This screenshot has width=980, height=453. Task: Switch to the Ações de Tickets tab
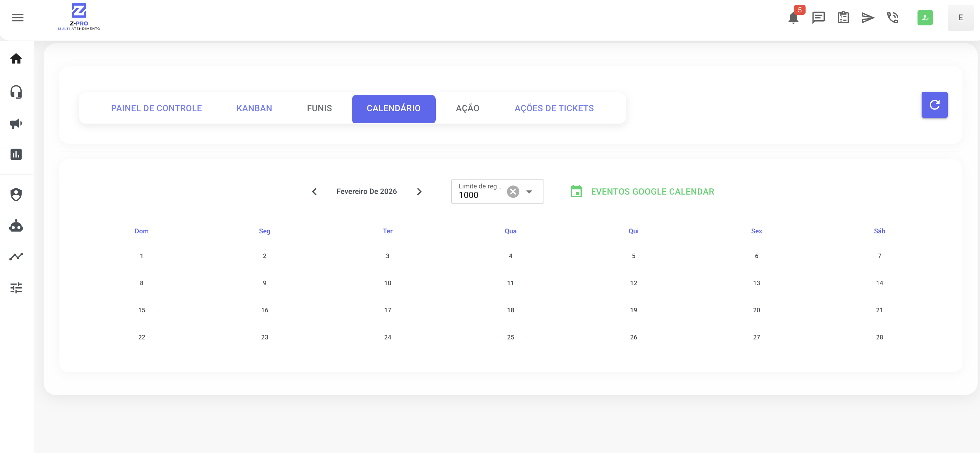click(x=554, y=108)
